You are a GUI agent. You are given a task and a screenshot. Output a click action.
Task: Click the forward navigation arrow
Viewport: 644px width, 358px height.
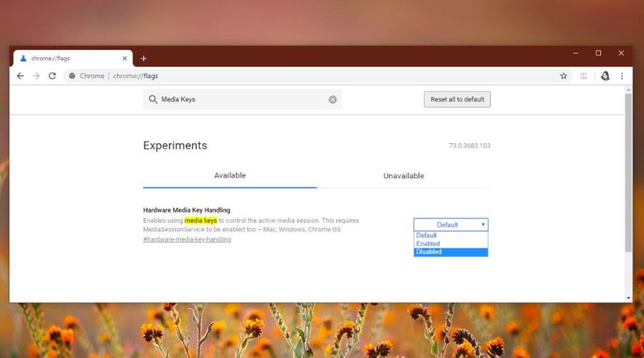36,76
